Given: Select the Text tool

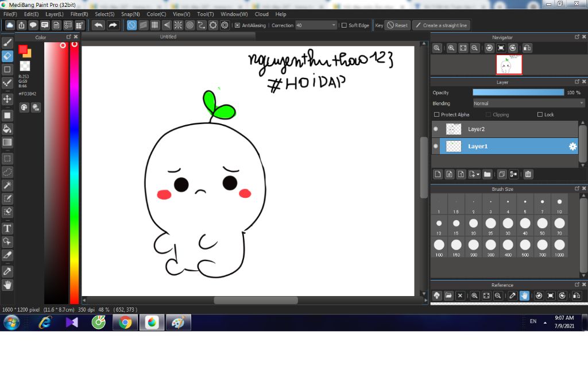Looking at the screenshot, I should tap(7, 228).
